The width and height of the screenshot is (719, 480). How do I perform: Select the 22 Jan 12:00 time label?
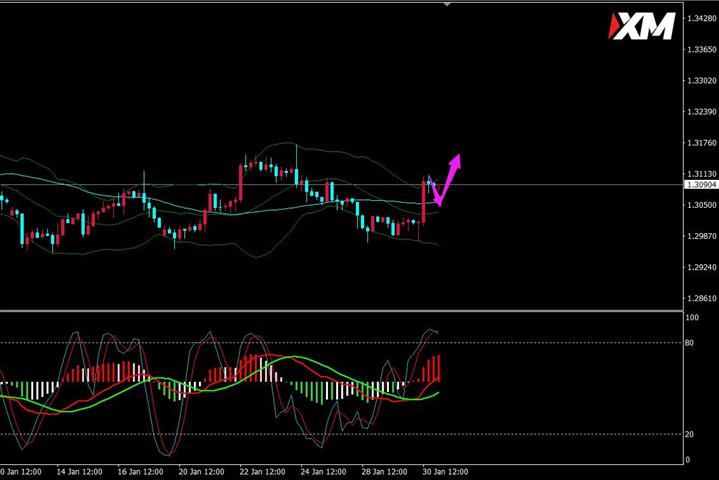pyautogui.click(x=262, y=472)
